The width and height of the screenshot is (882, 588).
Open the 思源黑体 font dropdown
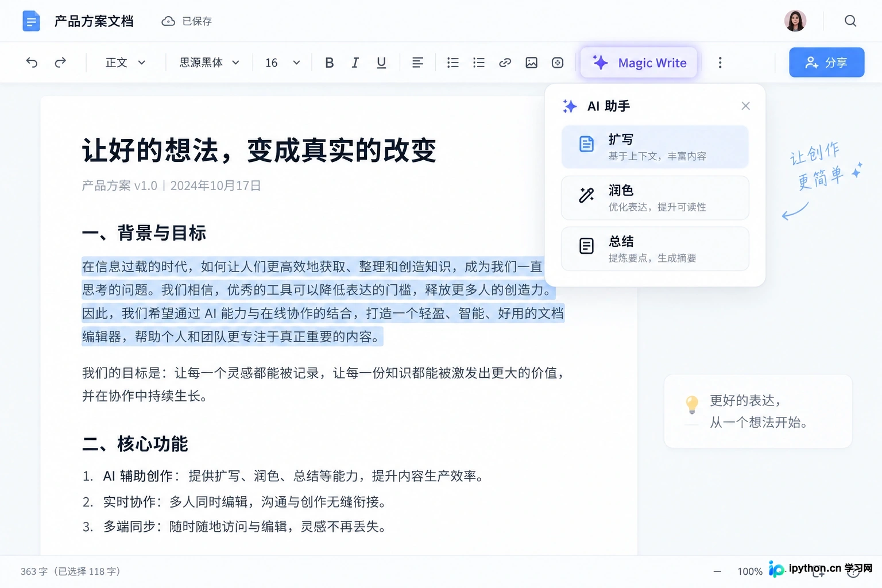tap(210, 63)
